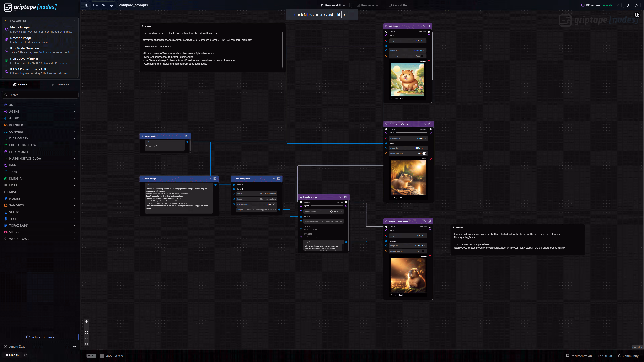
Task: Click the node search input field
Action: coord(40,95)
